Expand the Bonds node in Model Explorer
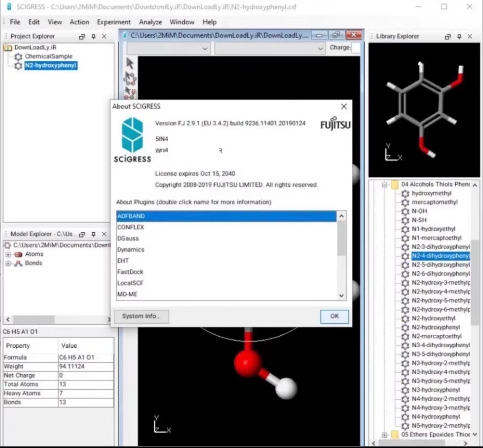This screenshot has width=483, height=448. [x=8, y=263]
